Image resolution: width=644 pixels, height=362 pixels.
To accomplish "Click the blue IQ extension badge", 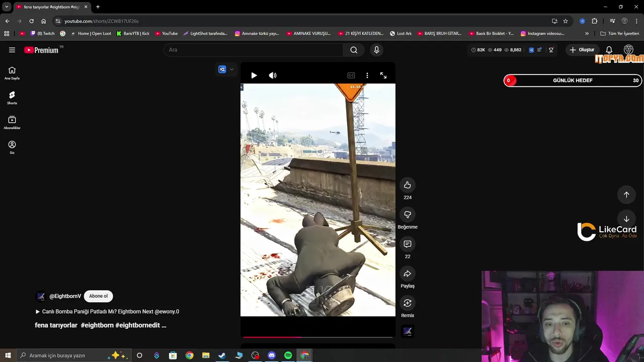I will [x=222, y=69].
